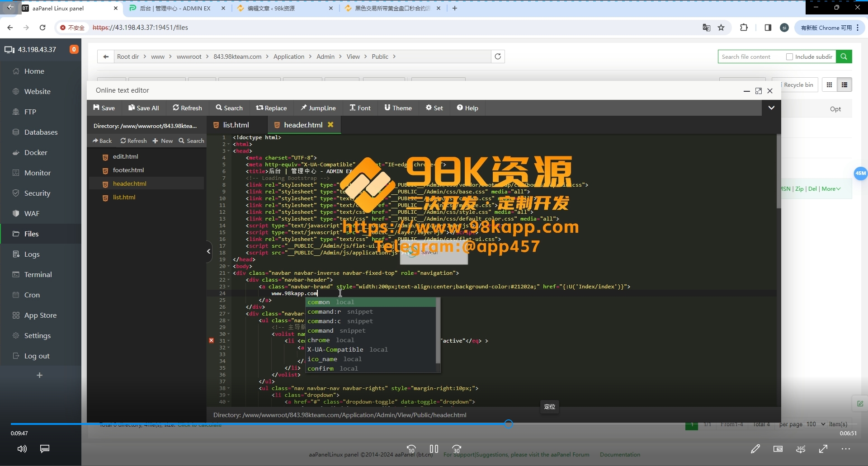Open Home in the aaPanel sidebar

pyautogui.click(x=34, y=71)
